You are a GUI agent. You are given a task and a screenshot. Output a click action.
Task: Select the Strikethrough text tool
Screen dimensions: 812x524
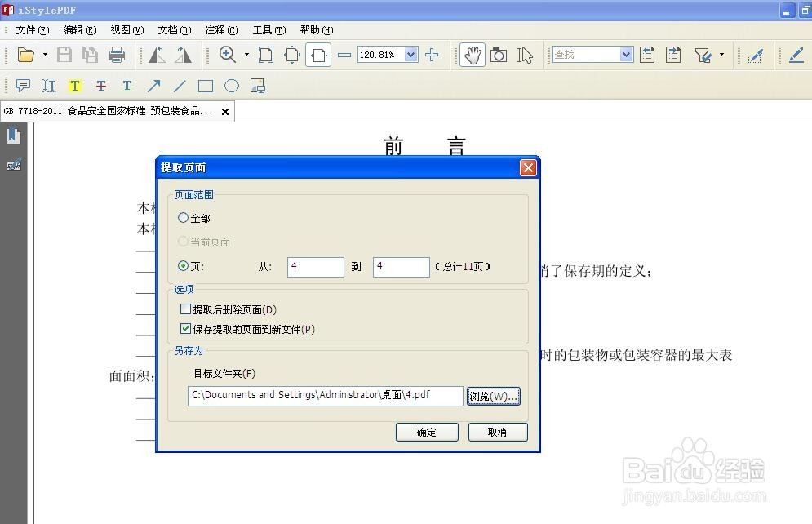[101, 86]
